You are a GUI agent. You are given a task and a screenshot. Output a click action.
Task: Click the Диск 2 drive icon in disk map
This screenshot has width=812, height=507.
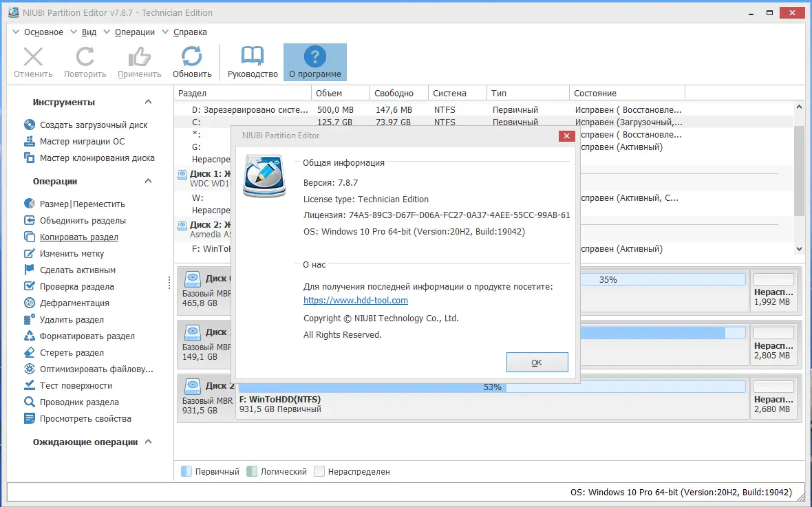(x=193, y=386)
